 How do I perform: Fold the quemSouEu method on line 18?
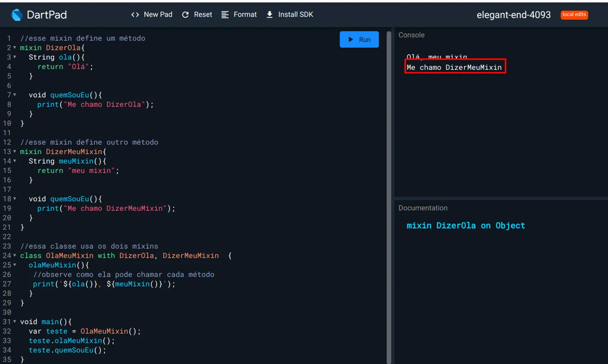click(15, 199)
